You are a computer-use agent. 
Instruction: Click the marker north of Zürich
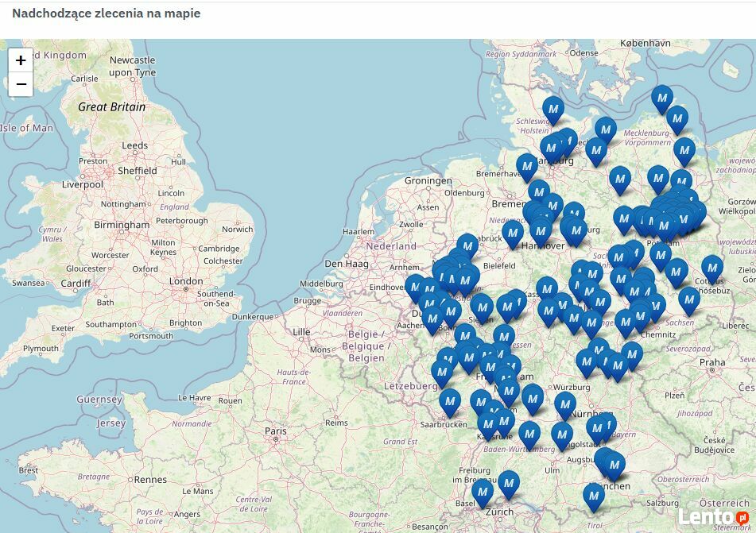click(509, 483)
